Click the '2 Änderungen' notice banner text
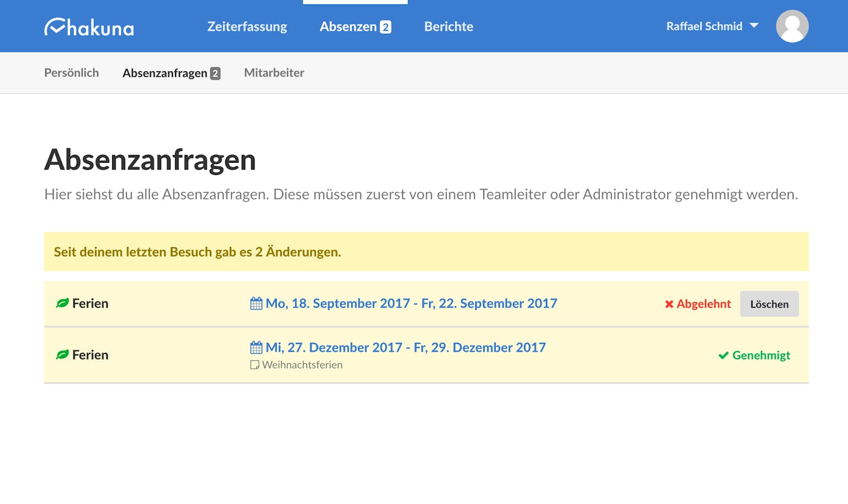This screenshot has width=848, height=504. (x=198, y=252)
